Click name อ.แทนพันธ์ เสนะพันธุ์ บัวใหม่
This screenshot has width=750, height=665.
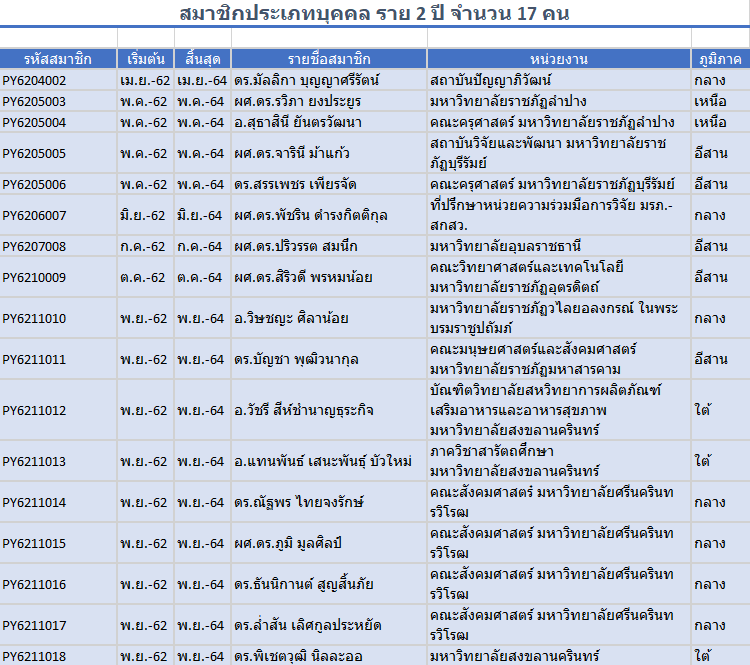(323, 462)
